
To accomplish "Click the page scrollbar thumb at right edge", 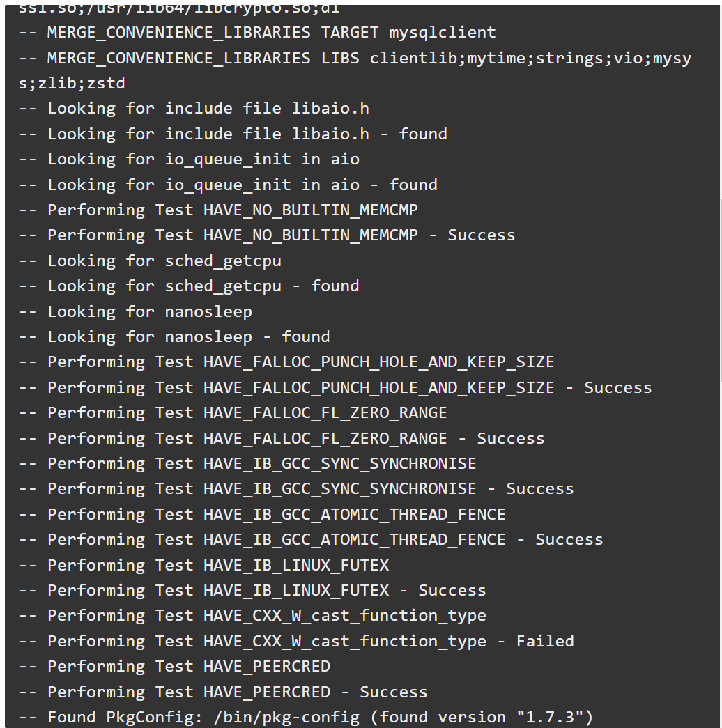I will click(721, 291).
